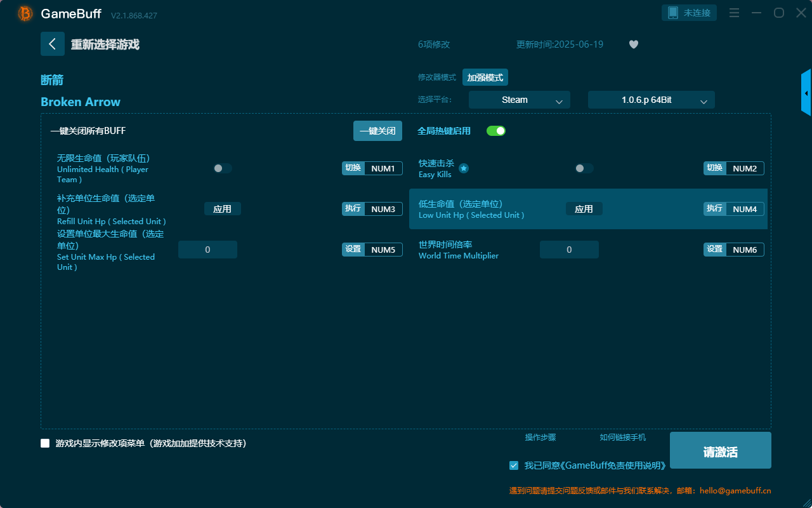This screenshot has height=508, width=812.
Task: Open the Steam platform dropdown
Action: coord(519,100)
